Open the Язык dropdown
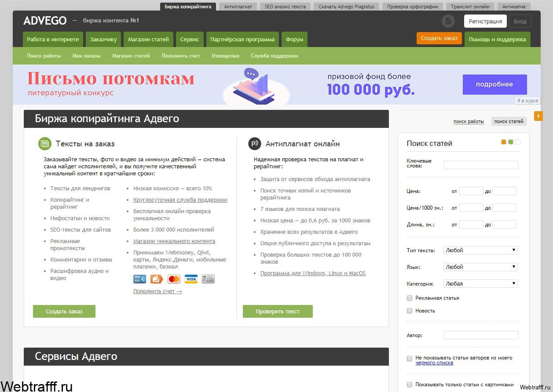 pos(480,267)
